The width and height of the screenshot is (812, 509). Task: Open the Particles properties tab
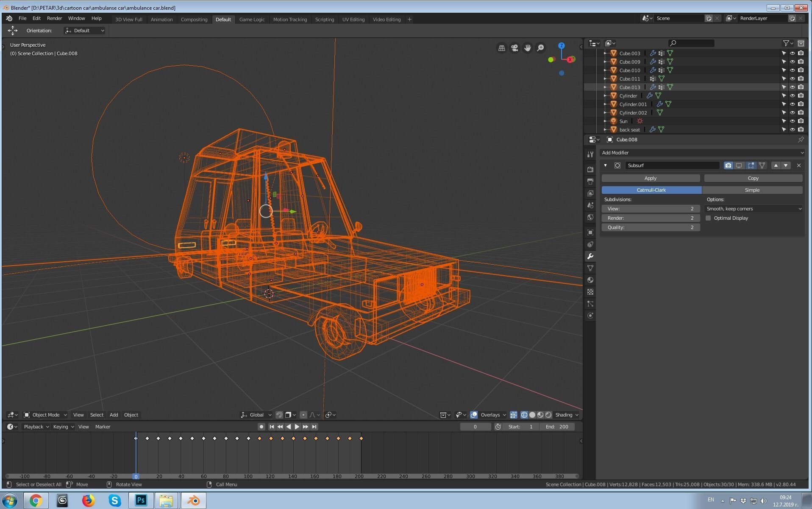[590, 304]
